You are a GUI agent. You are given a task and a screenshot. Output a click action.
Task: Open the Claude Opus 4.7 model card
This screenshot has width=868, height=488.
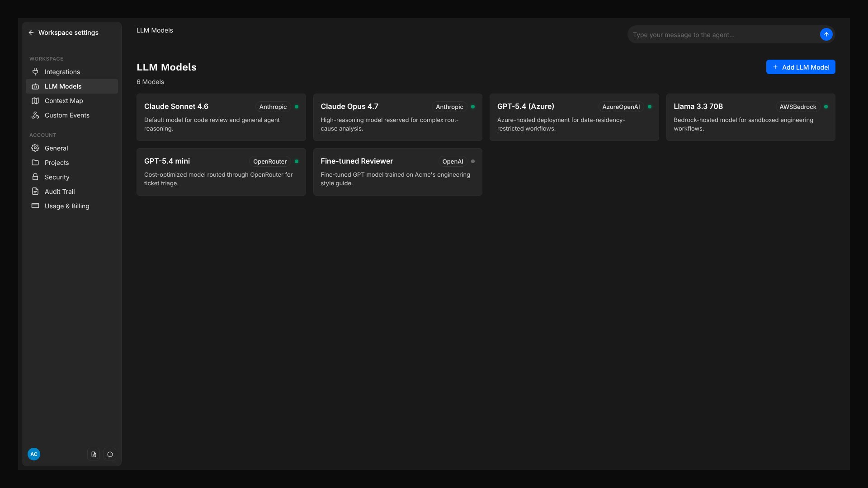[398, 117]
